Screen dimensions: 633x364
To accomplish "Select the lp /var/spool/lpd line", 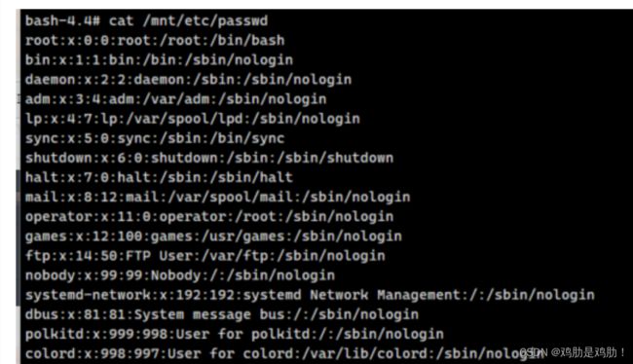I will pyautogui.click(x=192, y=119).
